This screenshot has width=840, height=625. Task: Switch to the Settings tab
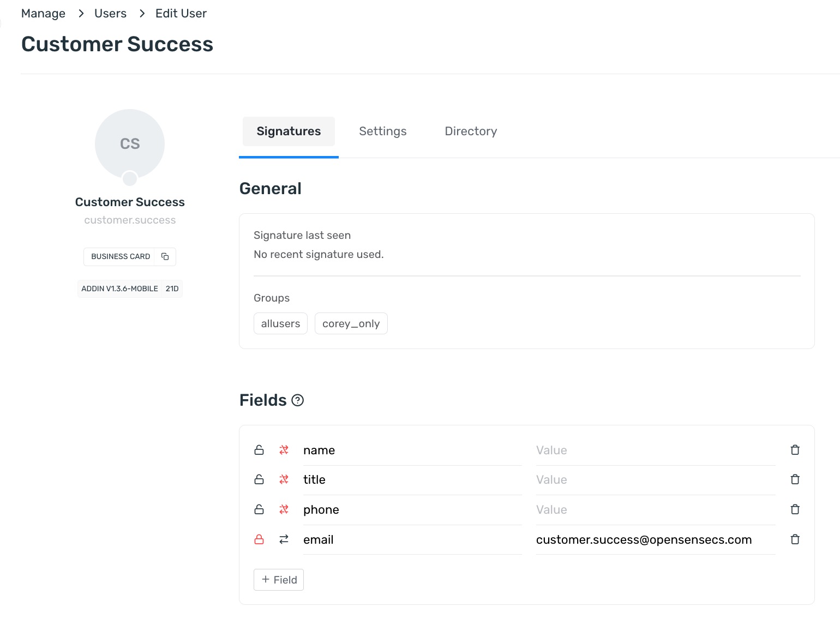pyautogui.click(x=383, y=131)
